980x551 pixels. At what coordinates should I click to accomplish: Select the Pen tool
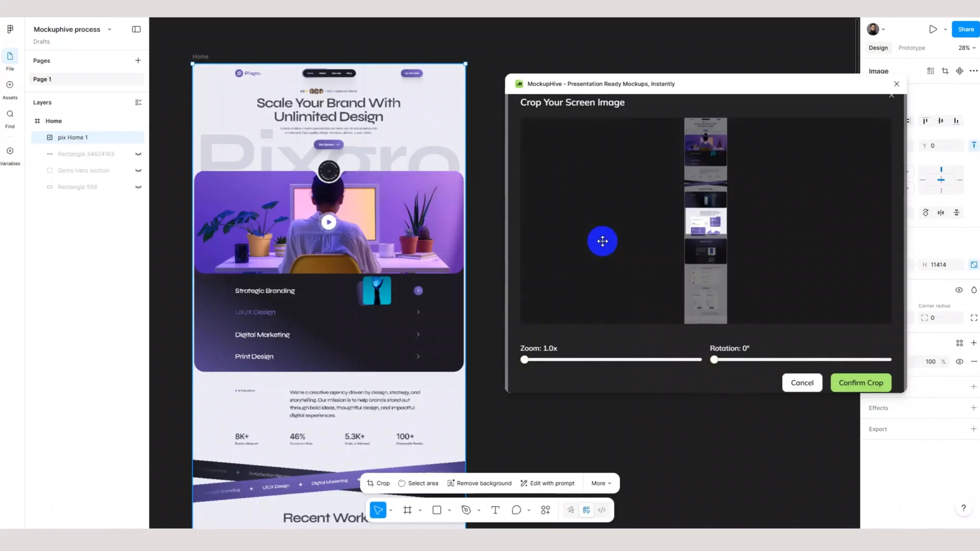click(465, 510)
